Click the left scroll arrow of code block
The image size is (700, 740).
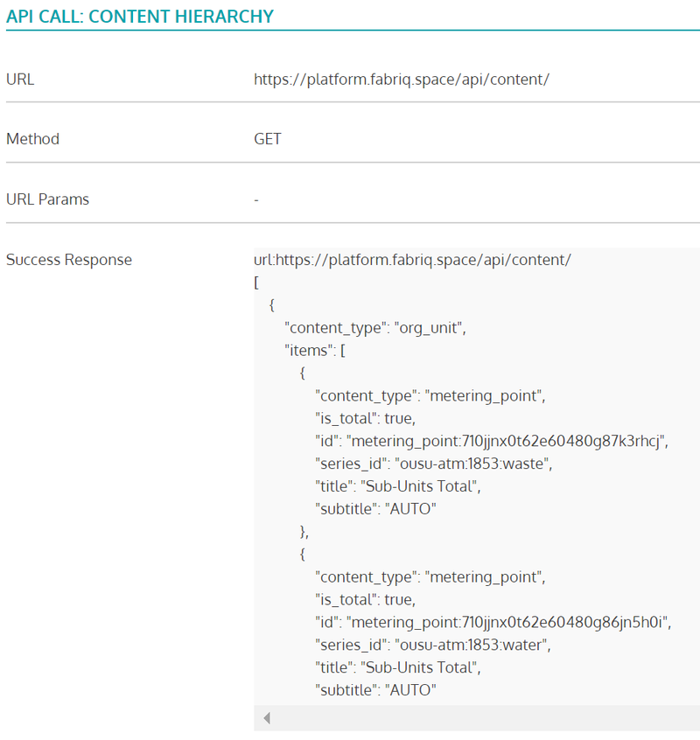tap(267, 718)
